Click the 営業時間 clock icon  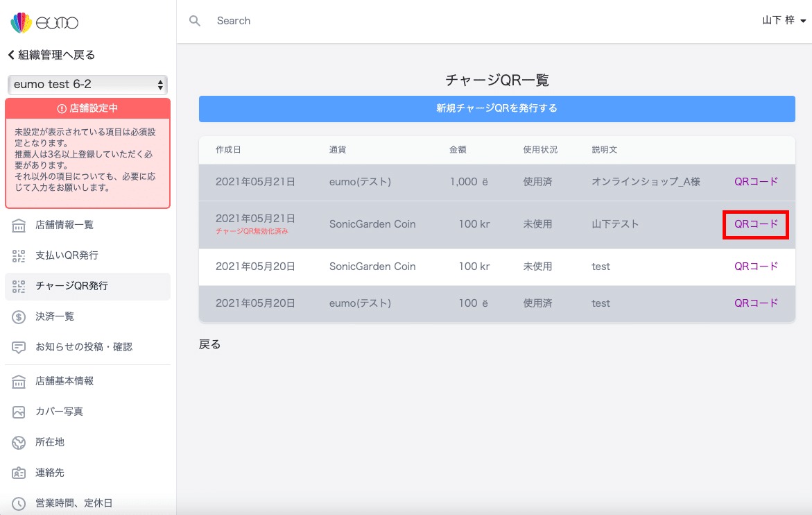click(x=19, y=503)
